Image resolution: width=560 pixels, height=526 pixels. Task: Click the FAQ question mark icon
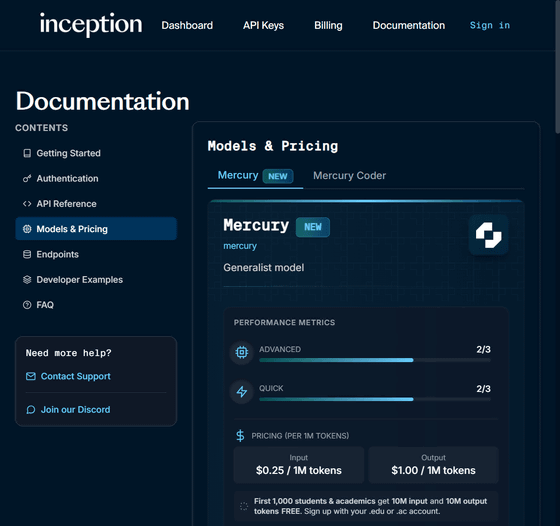pyautogui.click(x=27, y=305)
